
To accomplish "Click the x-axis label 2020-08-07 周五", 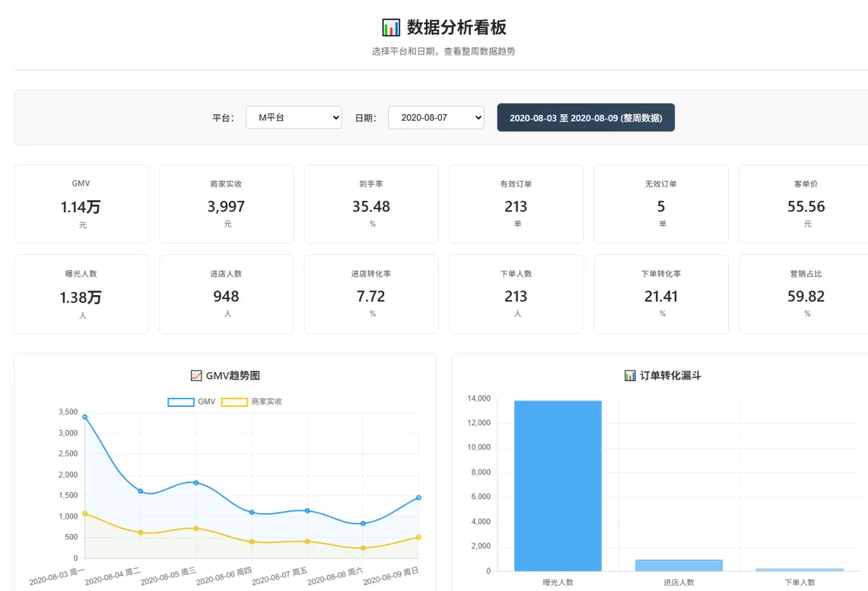I will pos(280,576).
